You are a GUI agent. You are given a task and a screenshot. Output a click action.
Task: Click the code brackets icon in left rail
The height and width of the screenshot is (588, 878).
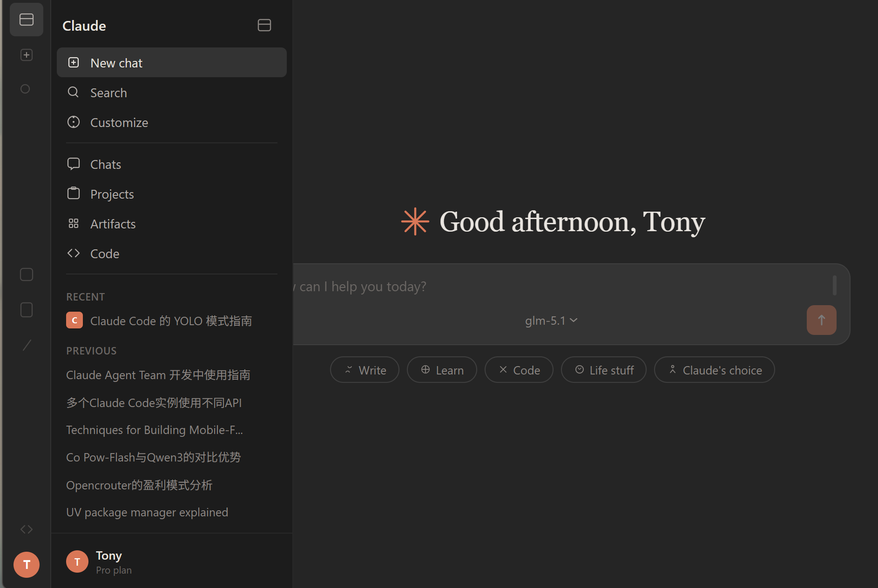point(27,529)
